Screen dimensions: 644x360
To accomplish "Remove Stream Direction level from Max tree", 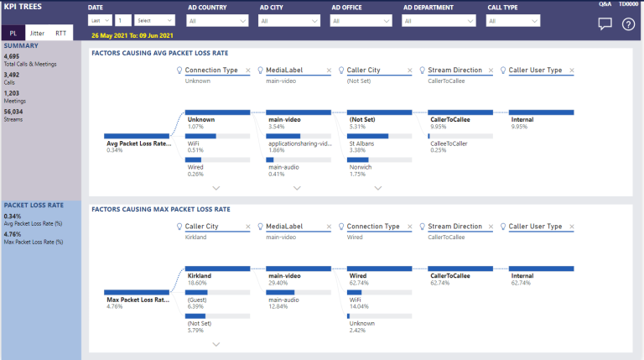I will click(491, 227).
